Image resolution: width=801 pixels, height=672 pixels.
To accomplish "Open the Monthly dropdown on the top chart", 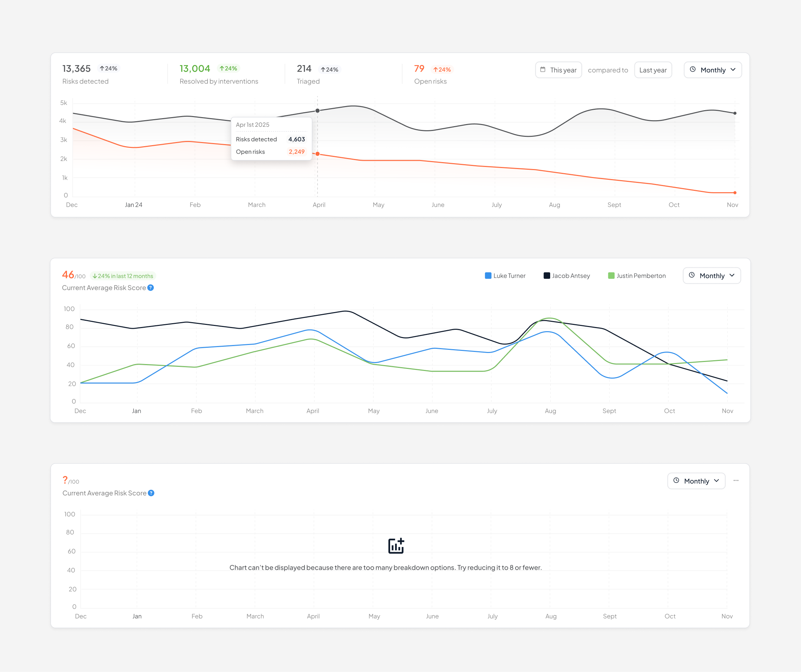I will tap(713, 70).
